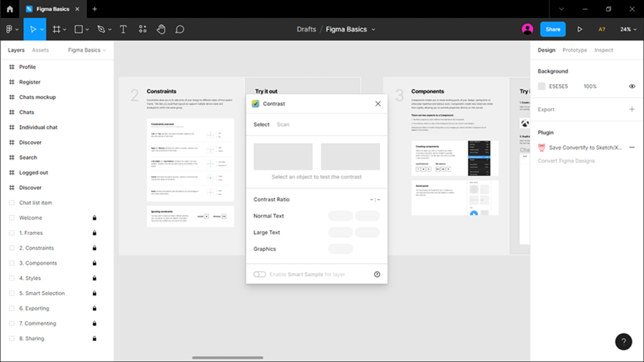Click the background color swatch
Screen dimensions: 644x362
pos(542,86)
